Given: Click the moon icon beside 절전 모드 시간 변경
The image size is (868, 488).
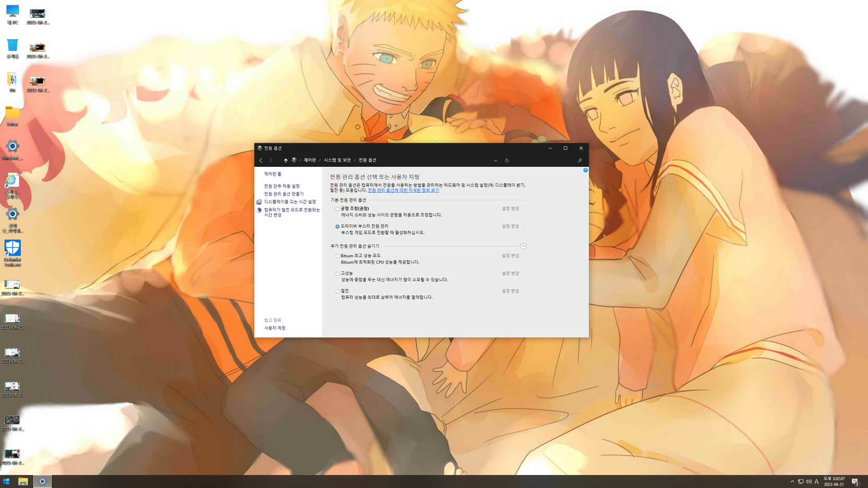Looking at the screenshot, I should [259, 210].
